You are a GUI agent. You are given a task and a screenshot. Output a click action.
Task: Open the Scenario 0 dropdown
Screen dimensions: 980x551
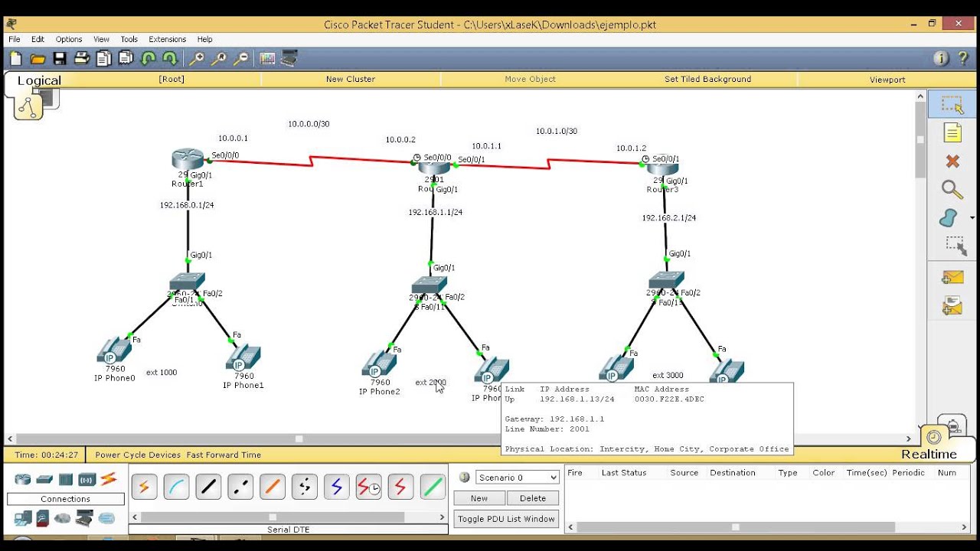518,478
